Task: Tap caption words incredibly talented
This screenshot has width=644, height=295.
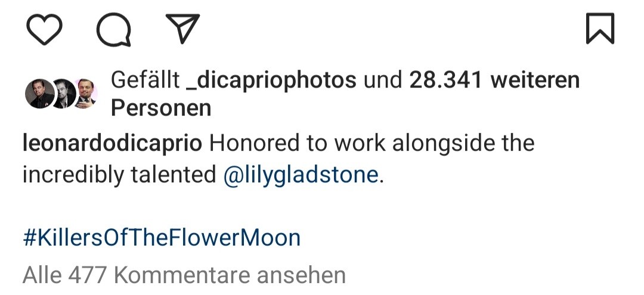Action: (x=119, y=175)
